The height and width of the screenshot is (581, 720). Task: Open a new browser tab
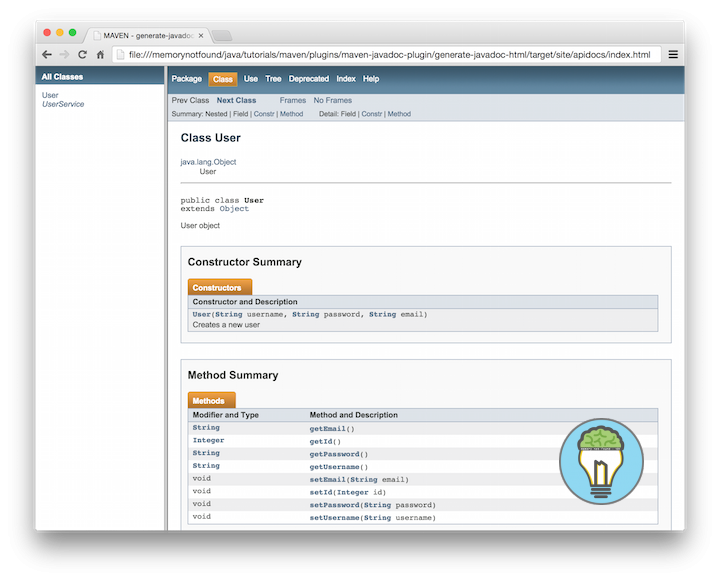point(222,36)
